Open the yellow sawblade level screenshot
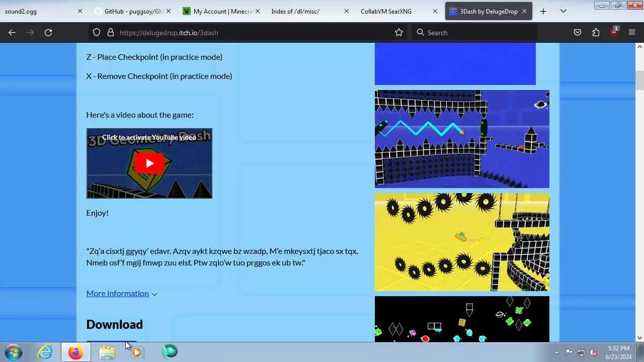 pyautogui.click(x=462, y=242)
